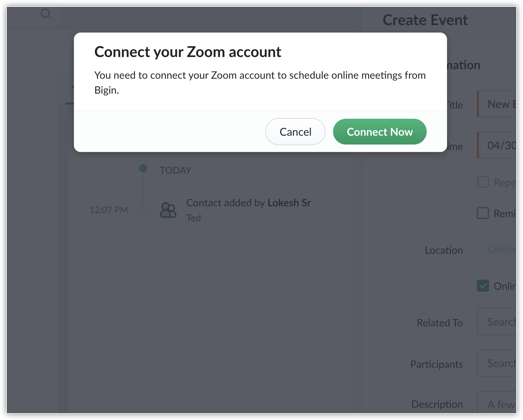
Task: Click the Create Event heading
Action: coord(425,20)
